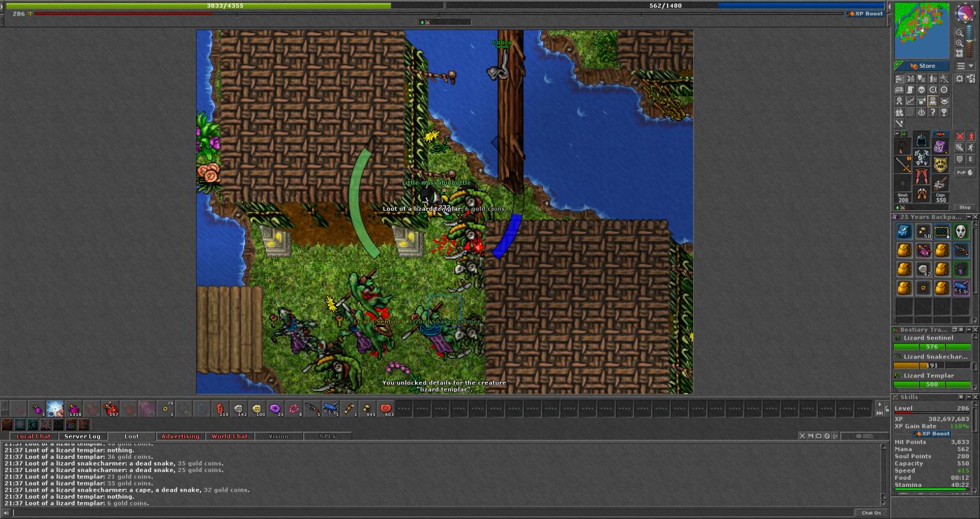This screenshot has width=980, height=519.
Task: Select defensive fight mode shield button
Action: point(960,159)
